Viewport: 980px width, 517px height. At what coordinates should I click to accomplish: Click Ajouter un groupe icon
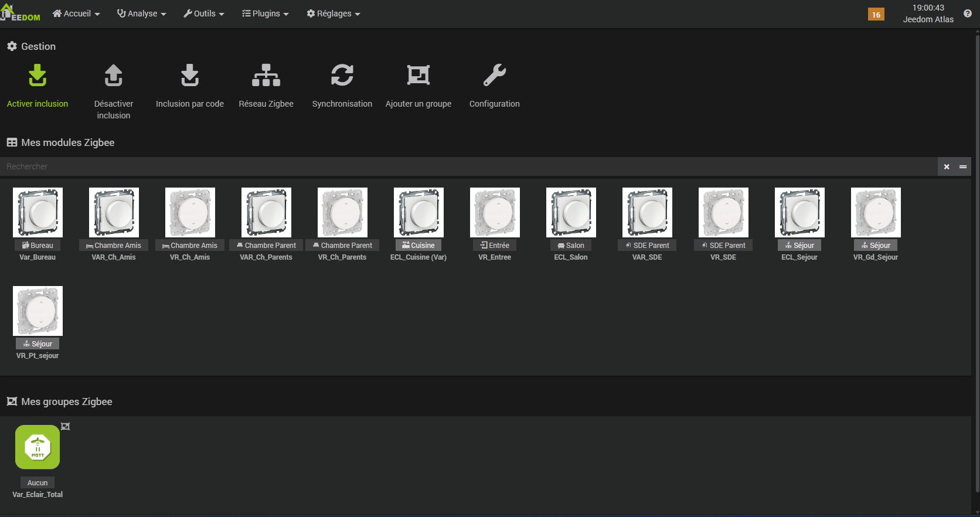point(418,76)
